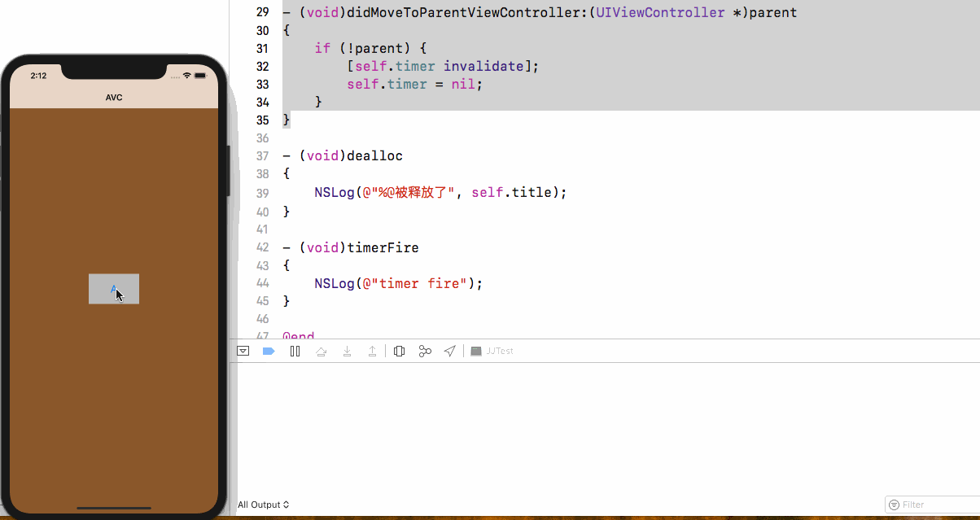Click the Step Into debug icon
Screen dimensions: 980x520
click(x=347, y=351)
